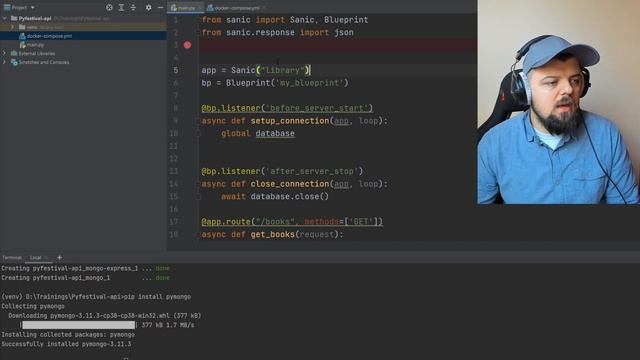Open Project panel settings gear
640x360 pixels.
coord(149,7)
